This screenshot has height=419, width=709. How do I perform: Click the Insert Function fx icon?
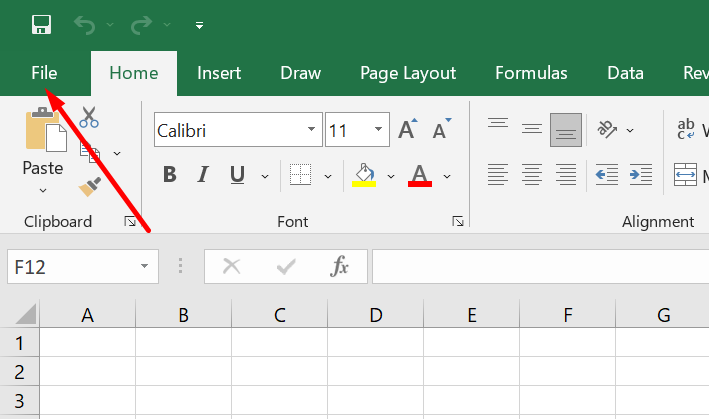point(339,266)
